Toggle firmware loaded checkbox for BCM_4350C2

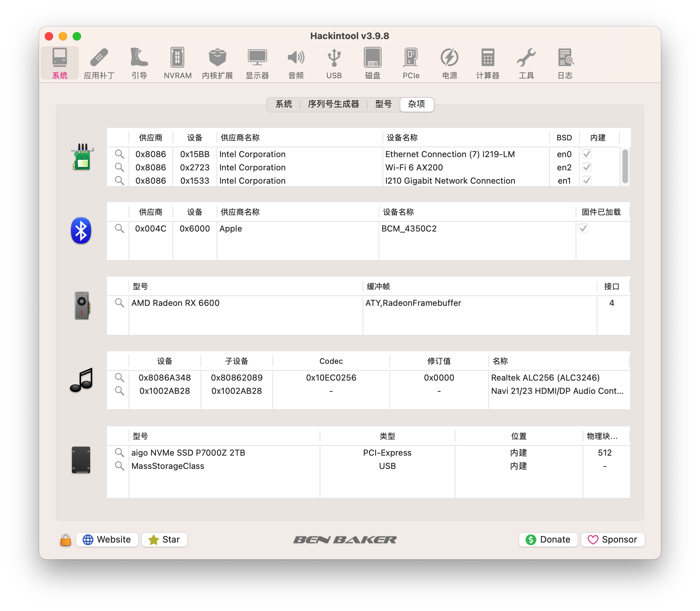[583, 229]
